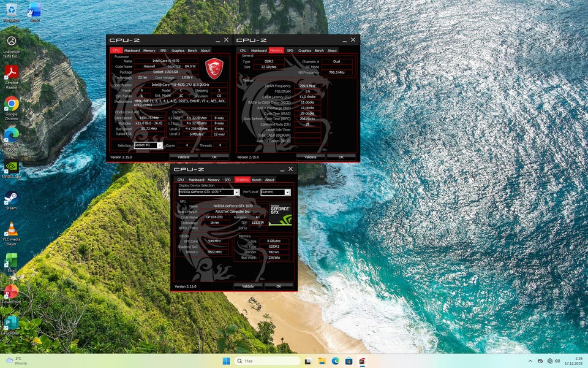The width and height of the screenshot is (588, 368).
Task: Select the CPU tab in Memory window
Action: 243,50
